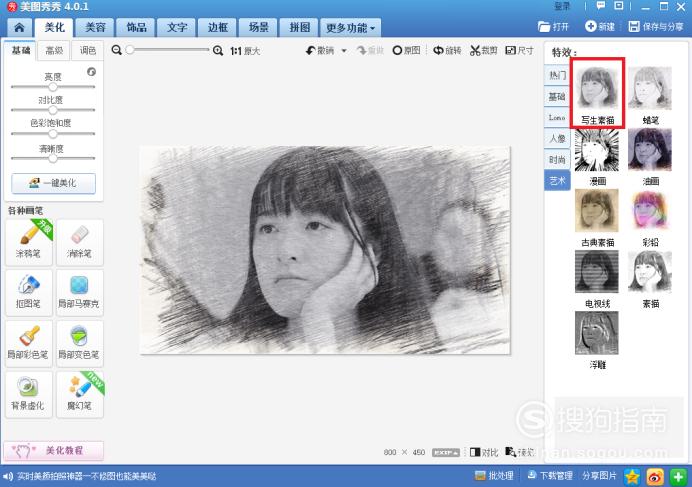
Task: Expand the 更多功能 more functions menu
Action: pos(350,28)
